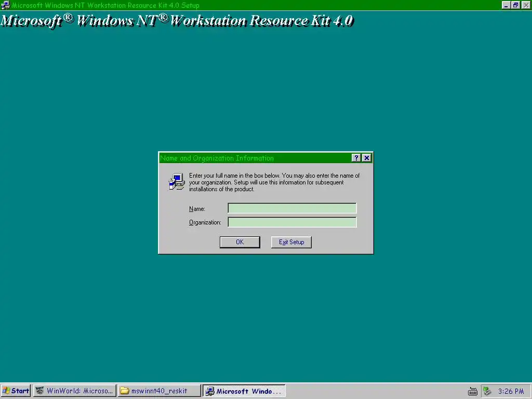Close the Name and Organization Information dialog

pos(366,158)
